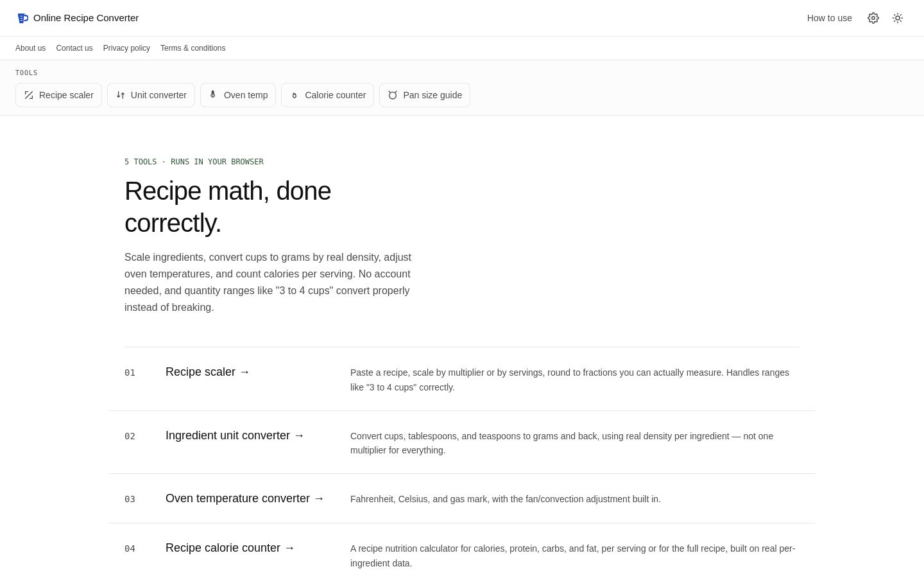924x578 pixels.
Task: Select the Pan size guide chip label
Action: (432, 95)
